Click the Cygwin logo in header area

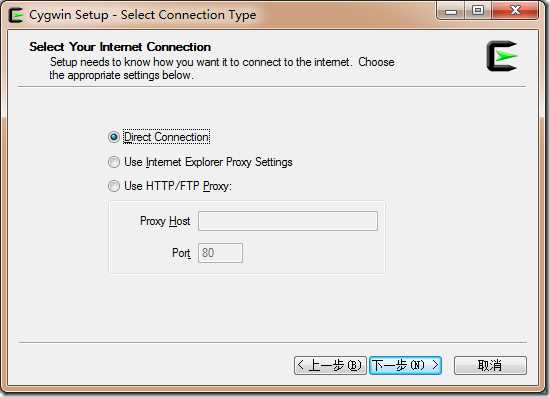[x=502, y=56]
